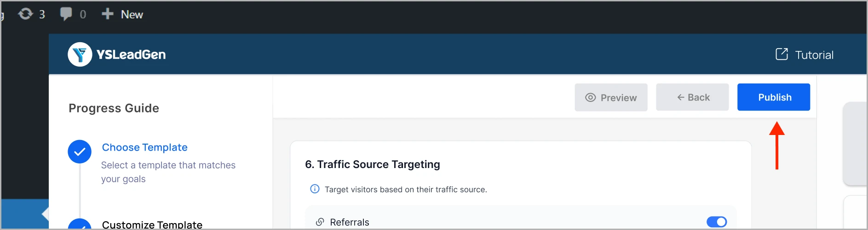Open the comments bubble icon
Screen dimensions: 868x230
[66, 14]
